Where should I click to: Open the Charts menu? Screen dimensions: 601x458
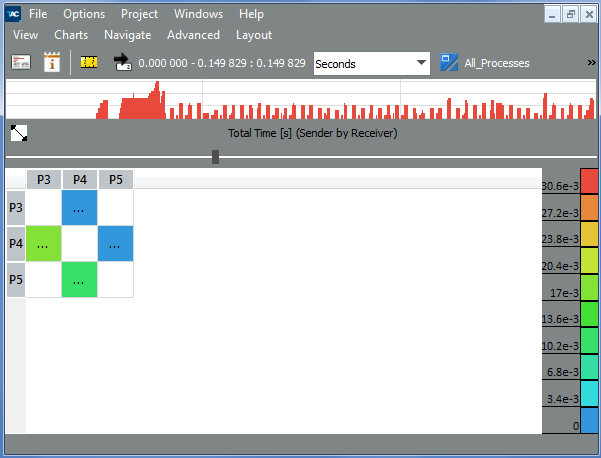(71, 35)
